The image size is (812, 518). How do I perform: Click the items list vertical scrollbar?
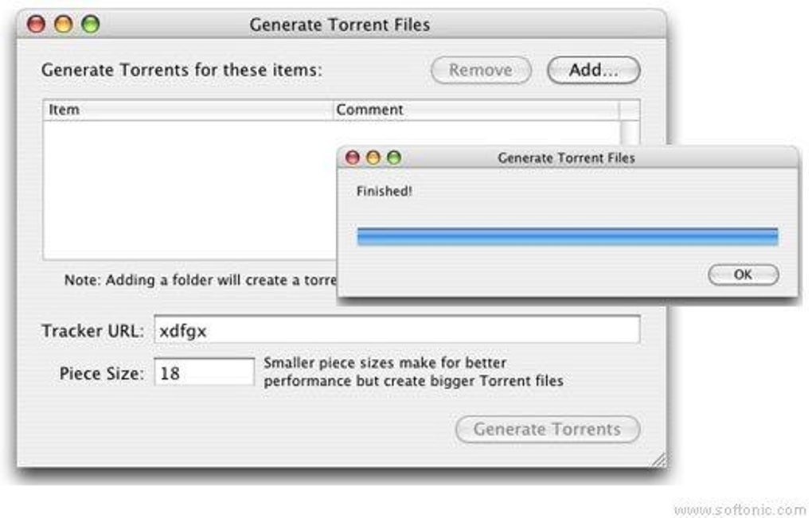click(x=630, y=131)
